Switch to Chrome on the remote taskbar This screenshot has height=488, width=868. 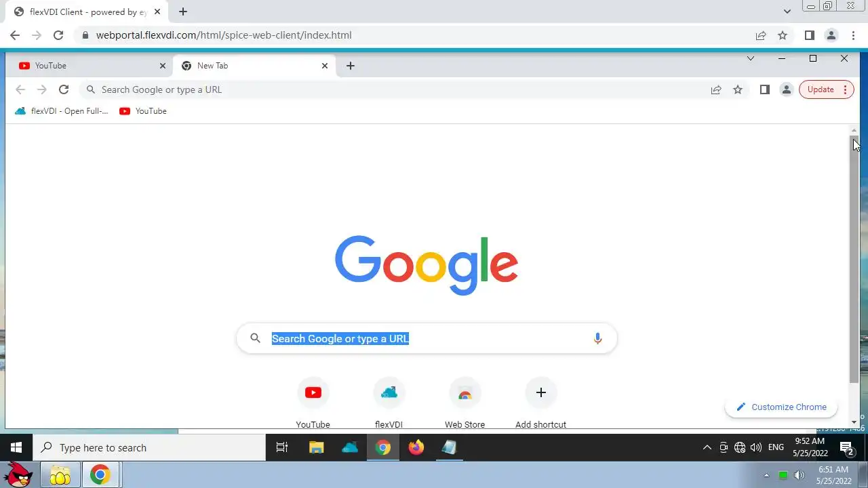(383, 447)
